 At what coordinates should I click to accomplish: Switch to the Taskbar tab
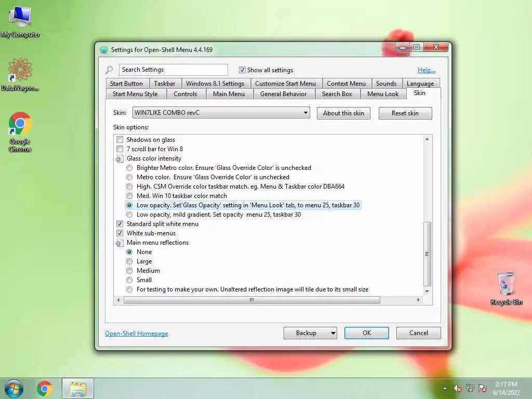165,84
